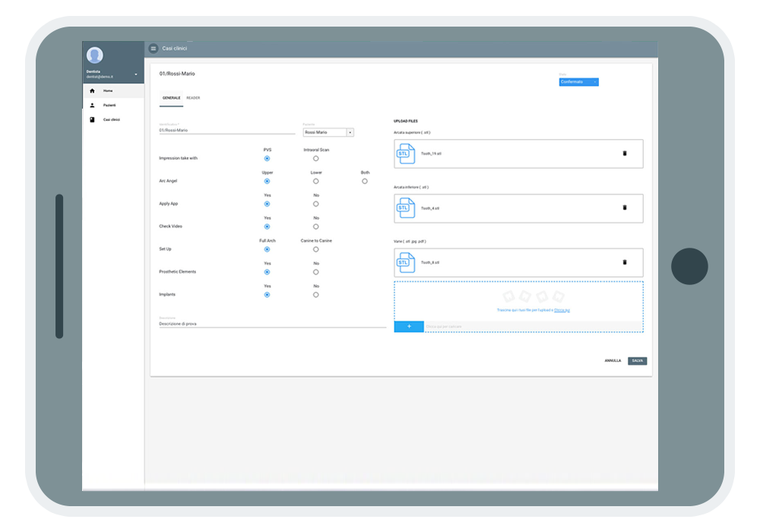
Task: Select Both for Arc Angel
Action: click(365, 181)
